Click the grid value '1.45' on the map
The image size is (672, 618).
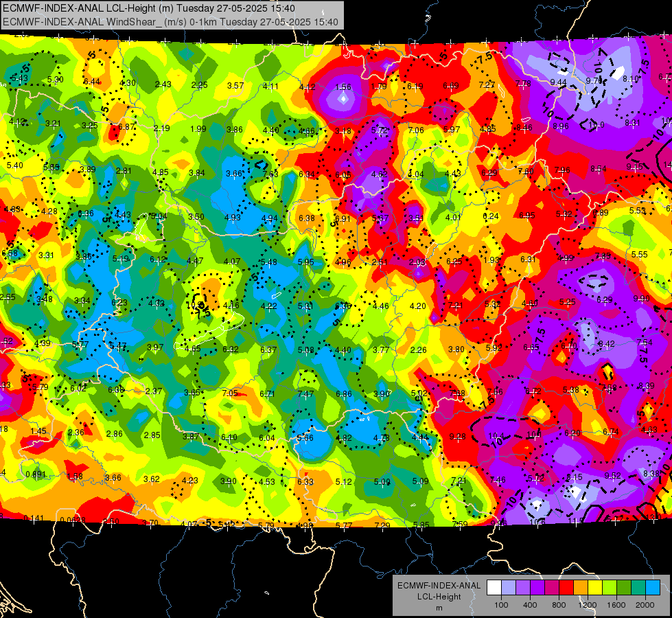point(38,431)
